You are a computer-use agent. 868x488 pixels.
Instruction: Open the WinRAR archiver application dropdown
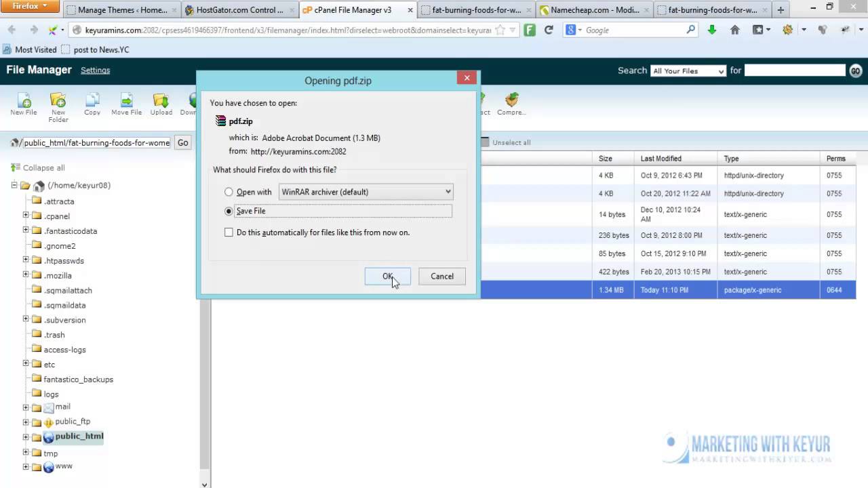[x=366, y=192]
